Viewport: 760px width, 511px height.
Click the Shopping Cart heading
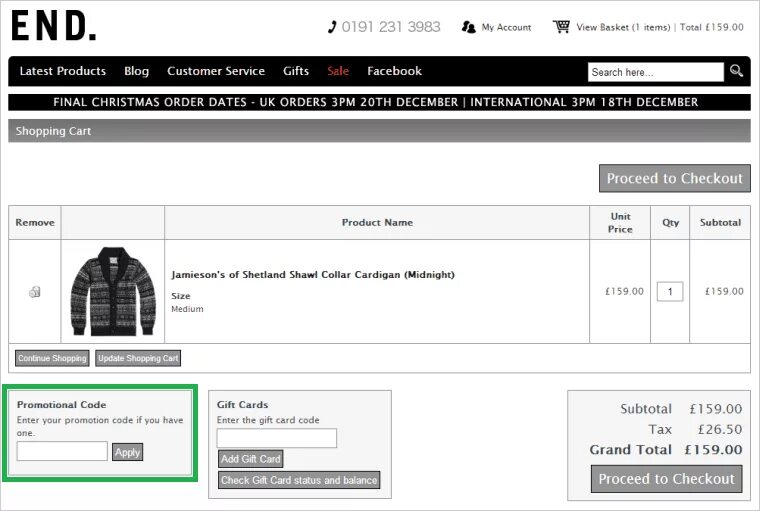53,131
